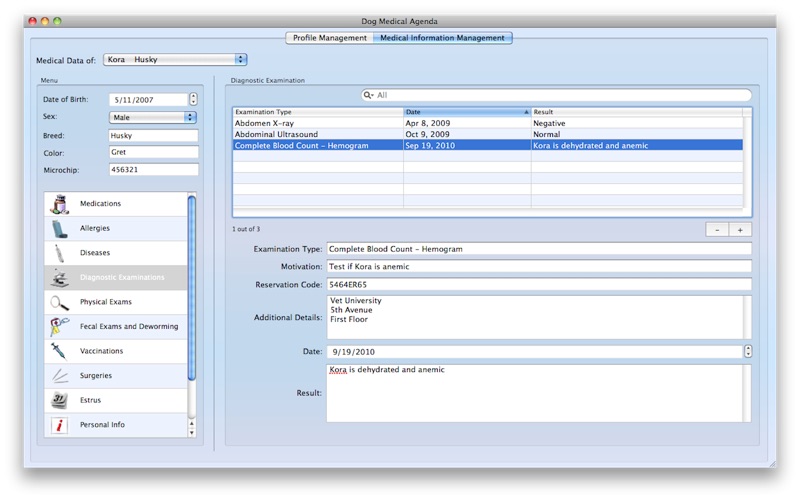Sort by the Result column header
Screen dimensions: 800x500
(x=637, y=112)
